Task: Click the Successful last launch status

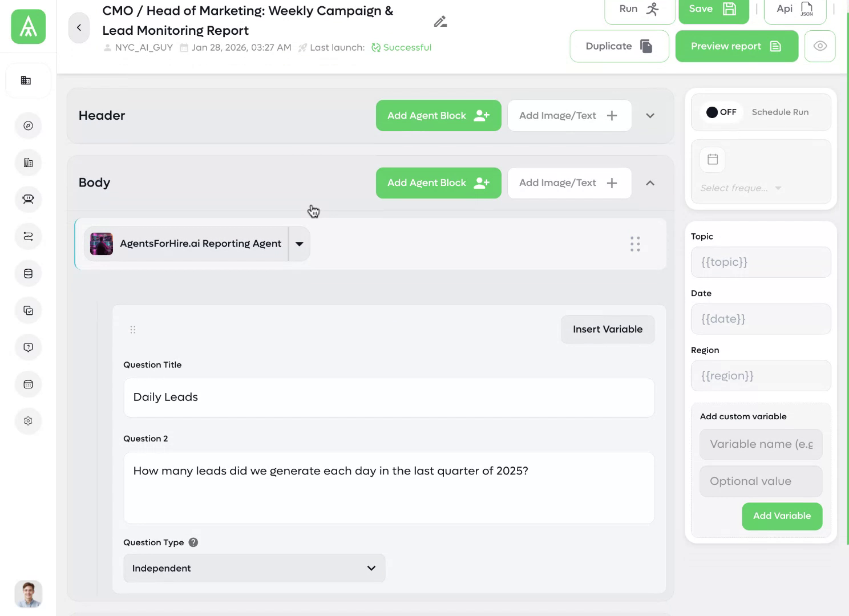Action: (401, 47)
